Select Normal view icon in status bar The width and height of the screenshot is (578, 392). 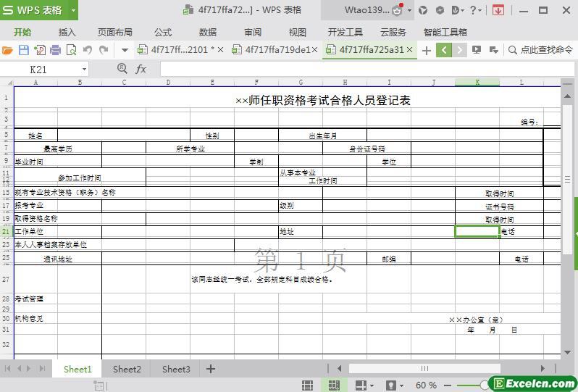[307, 385]
